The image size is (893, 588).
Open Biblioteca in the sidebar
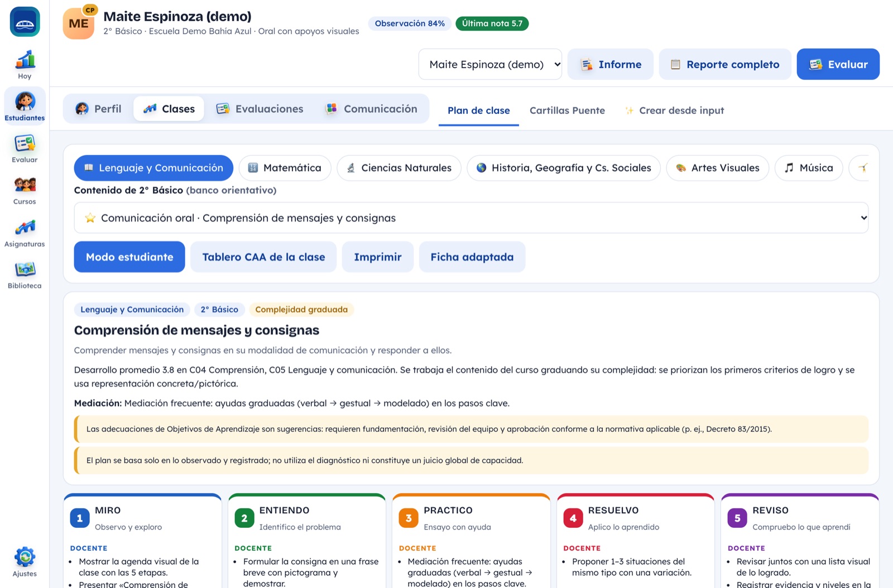coord(25,274)
